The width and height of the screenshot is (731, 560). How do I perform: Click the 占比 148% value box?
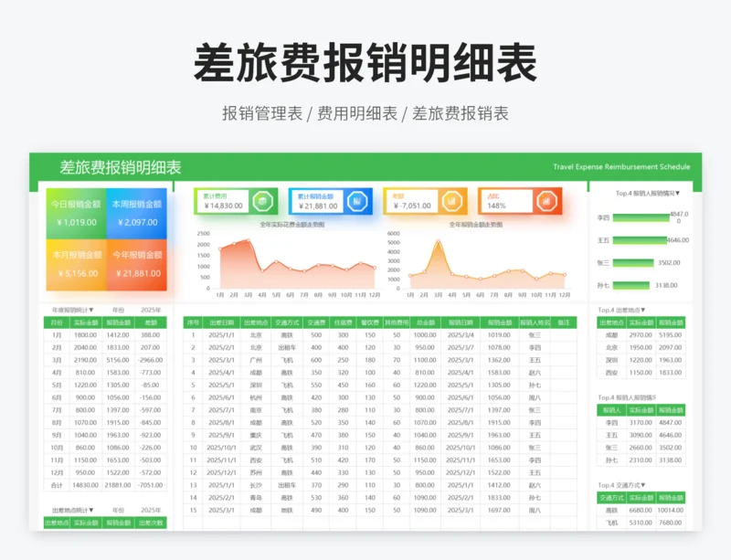click(506, 201)
